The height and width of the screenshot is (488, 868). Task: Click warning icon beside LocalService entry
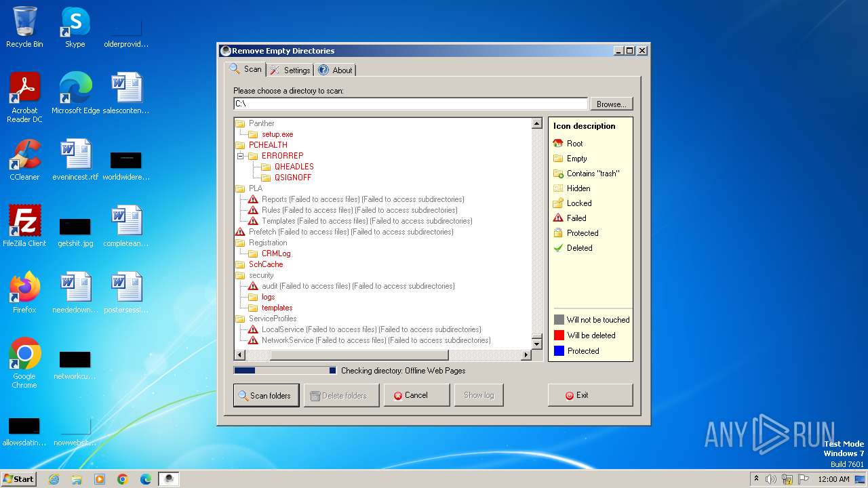pyautogui.click(x=253, y=329)
